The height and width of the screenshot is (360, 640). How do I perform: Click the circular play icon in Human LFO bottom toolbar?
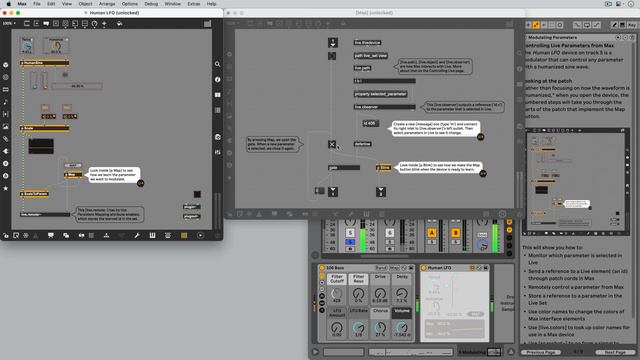pos(200,236)
